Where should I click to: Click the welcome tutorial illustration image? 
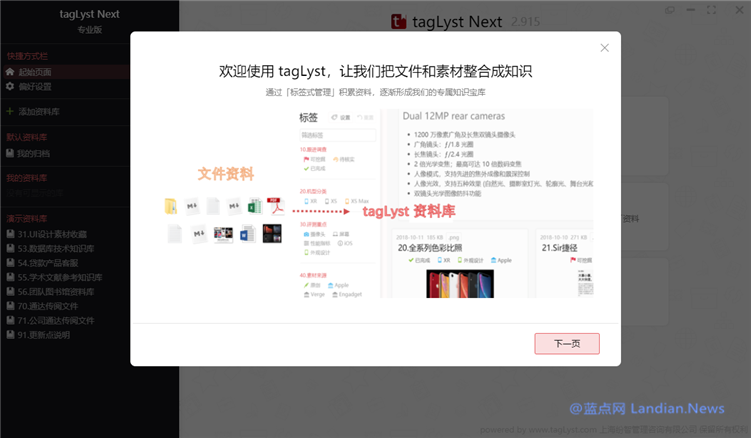coord(378,204)
